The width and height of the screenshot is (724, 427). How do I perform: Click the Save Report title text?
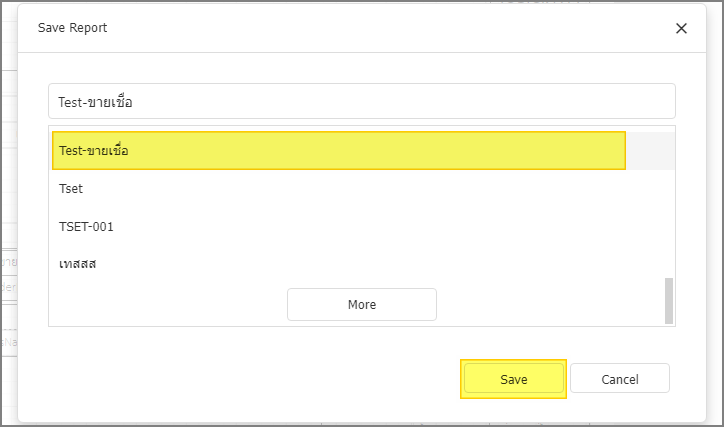point(72,28)
